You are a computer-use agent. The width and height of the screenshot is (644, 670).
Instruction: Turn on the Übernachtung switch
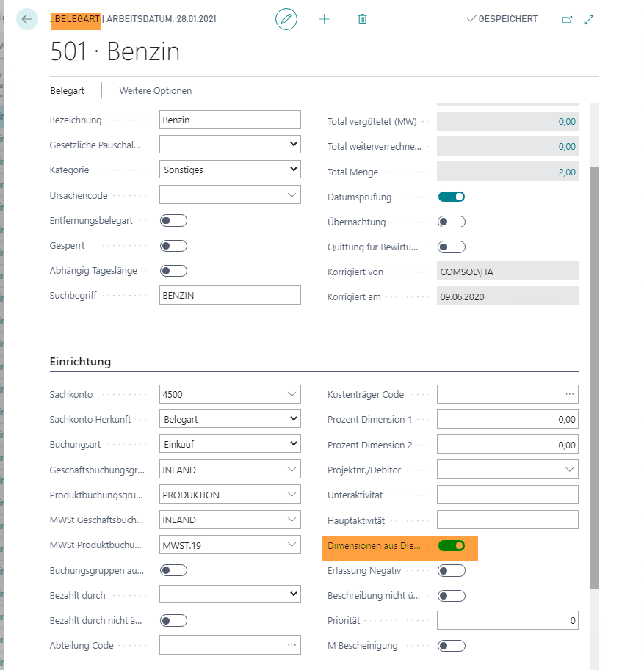452,222
